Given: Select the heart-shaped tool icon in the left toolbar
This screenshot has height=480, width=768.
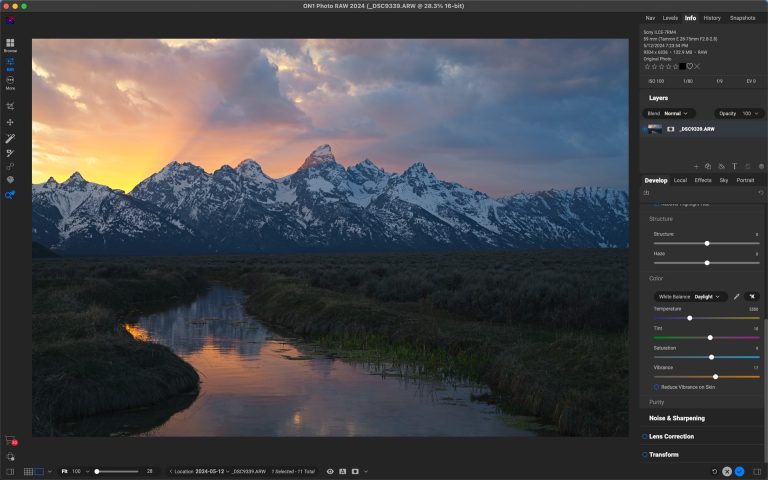Looking at the screenshot, I should click(x=10, y=180).
